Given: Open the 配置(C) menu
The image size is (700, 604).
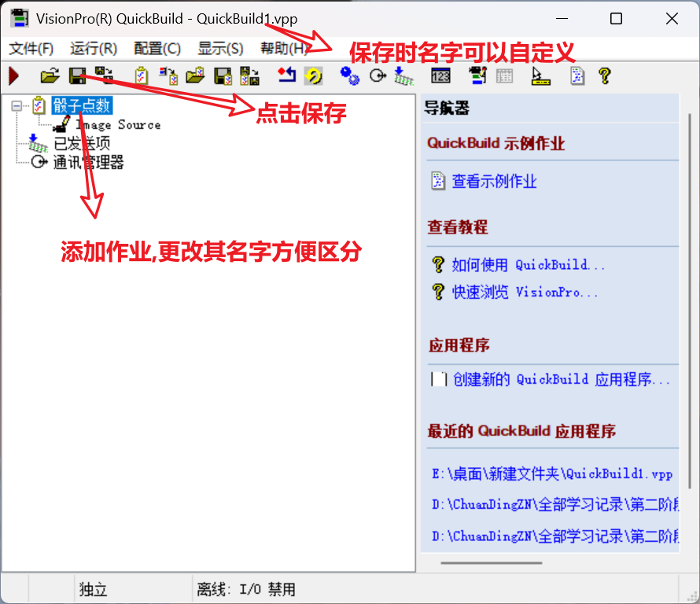Looking at the screenshot, I should tap(157, 48).
